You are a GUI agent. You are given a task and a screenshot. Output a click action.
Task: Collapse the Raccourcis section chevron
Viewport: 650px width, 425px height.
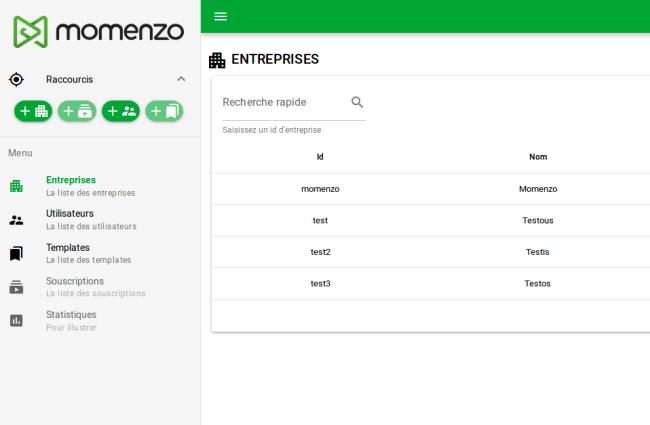[181, 79]
